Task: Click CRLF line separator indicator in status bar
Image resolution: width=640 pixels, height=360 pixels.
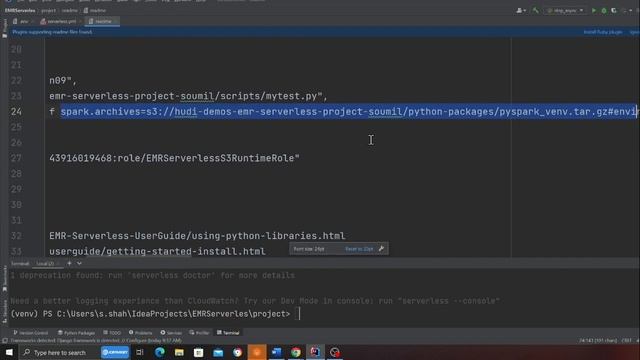Action: (x=627, y=340)
